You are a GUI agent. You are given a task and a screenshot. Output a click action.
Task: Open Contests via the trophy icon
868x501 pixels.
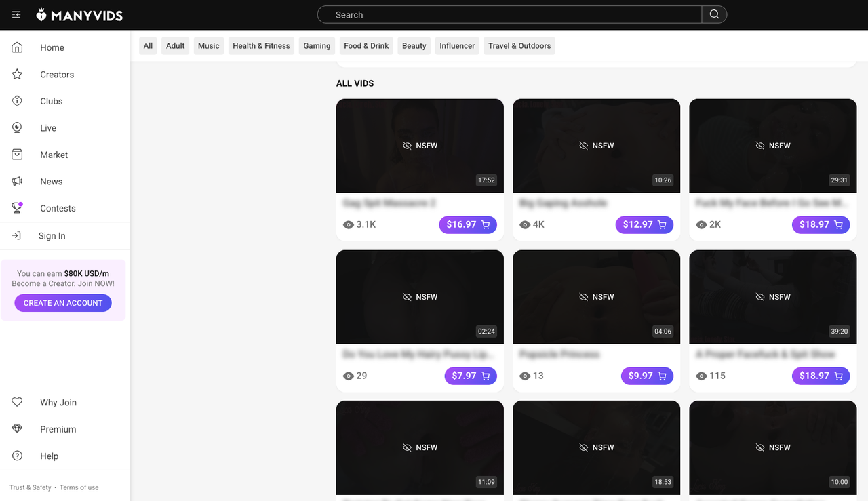(x=17, y=208)
